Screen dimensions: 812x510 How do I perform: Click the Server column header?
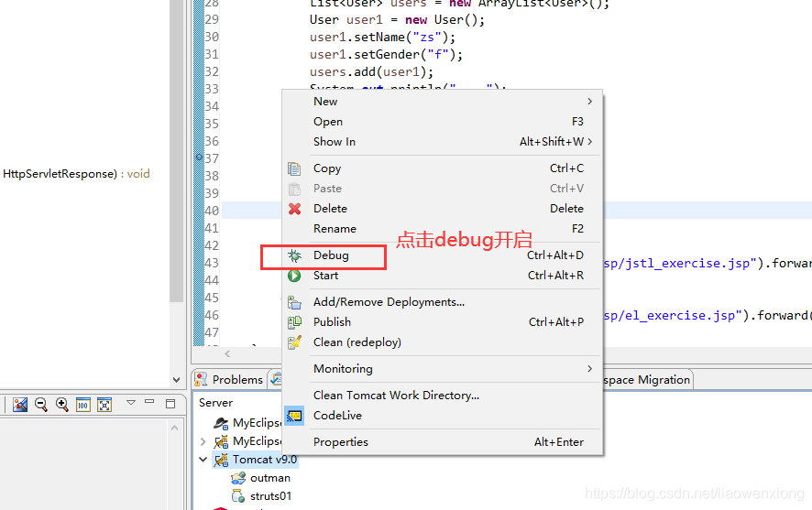216,403
